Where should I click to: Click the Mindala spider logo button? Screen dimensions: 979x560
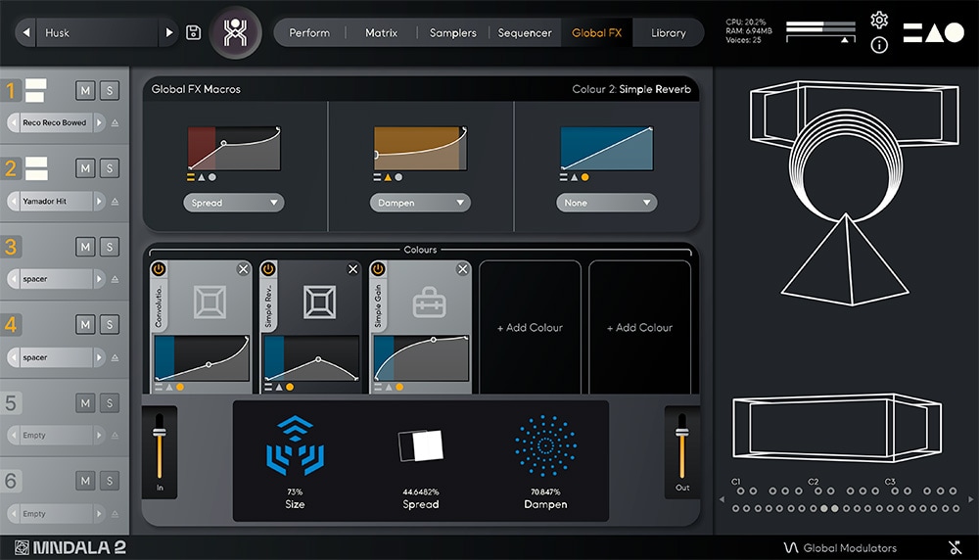235,32
